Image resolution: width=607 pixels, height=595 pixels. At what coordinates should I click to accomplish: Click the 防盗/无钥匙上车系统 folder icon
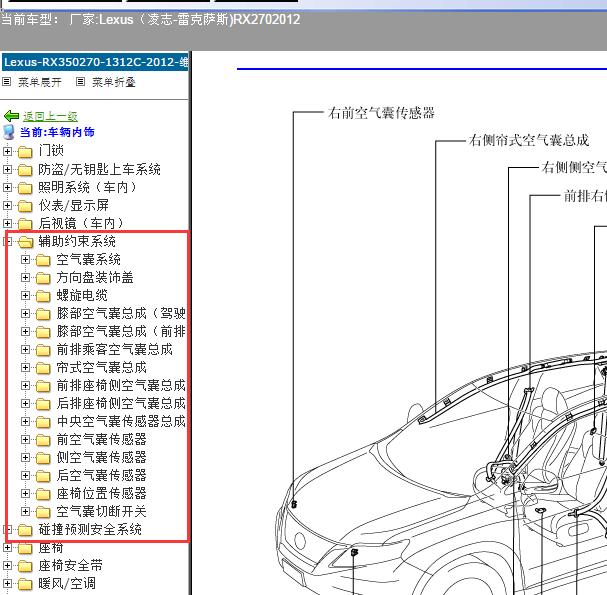point(25,170)
